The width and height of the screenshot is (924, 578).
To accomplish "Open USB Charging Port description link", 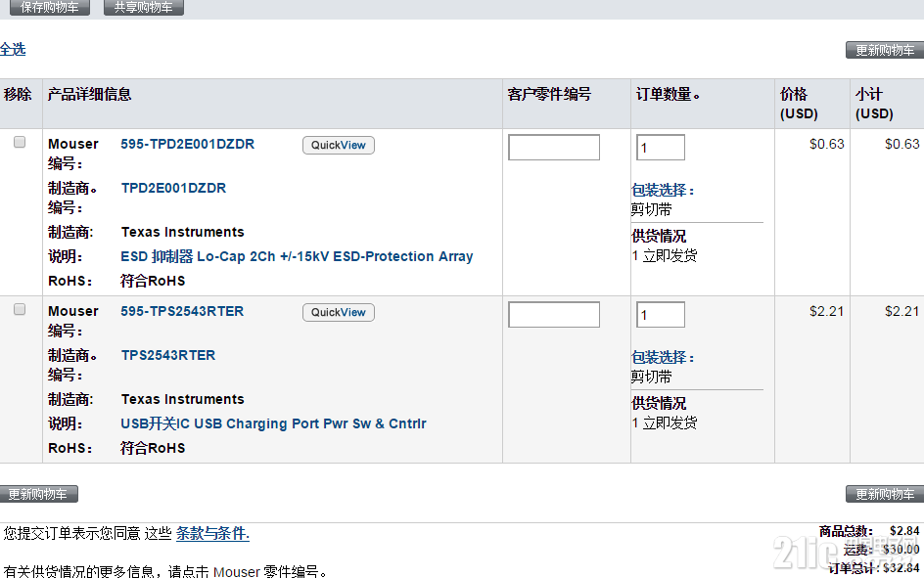I will pos(273,423).
